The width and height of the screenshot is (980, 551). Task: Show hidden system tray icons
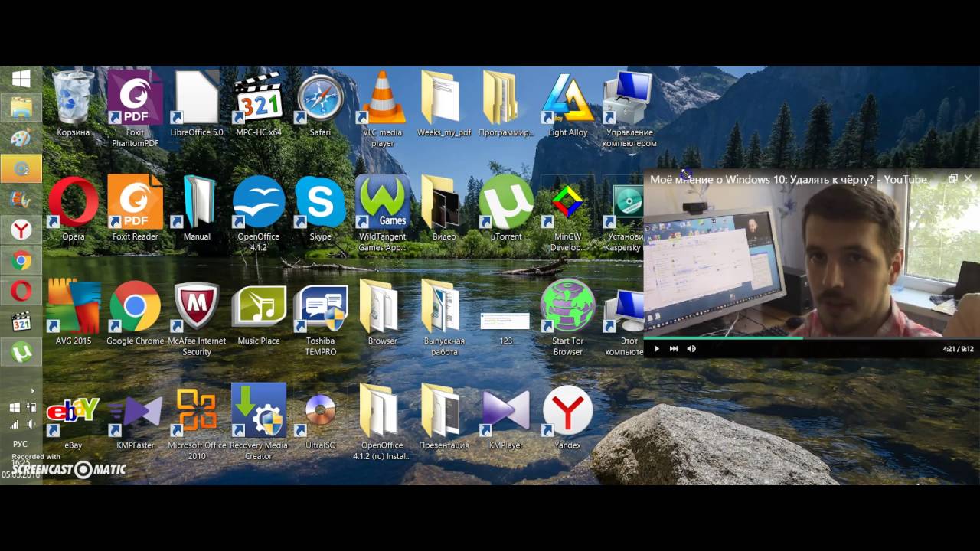[x=32, y=391]
